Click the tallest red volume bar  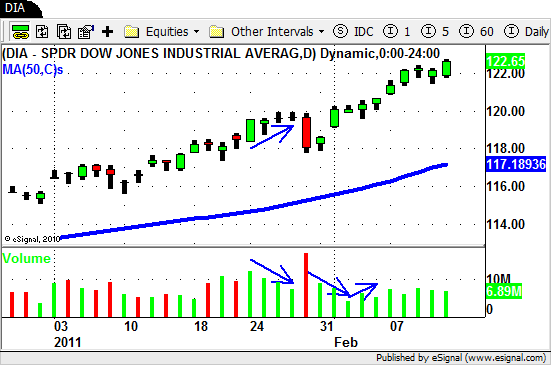[306, 285]
